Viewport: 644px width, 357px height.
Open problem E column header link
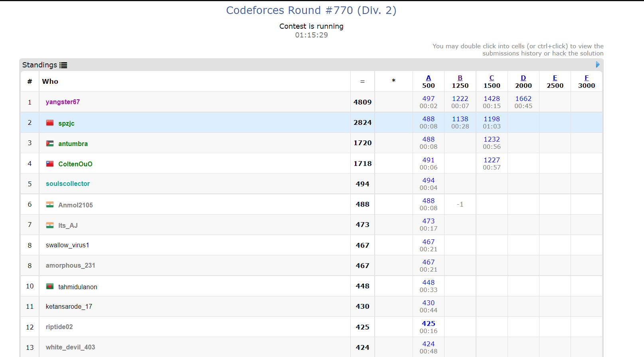(555, 78)
